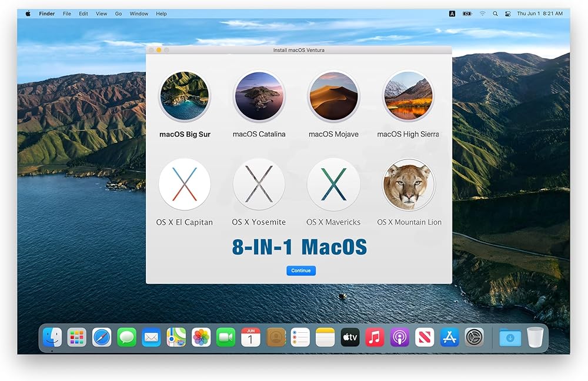This screenshot has width=588, height=381.
Task: Open the Help menu
Action: pos(161,14)
